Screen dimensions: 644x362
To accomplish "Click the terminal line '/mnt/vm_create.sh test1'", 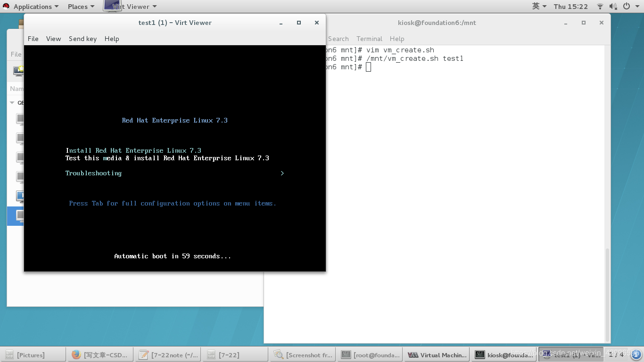I will 415,58.
